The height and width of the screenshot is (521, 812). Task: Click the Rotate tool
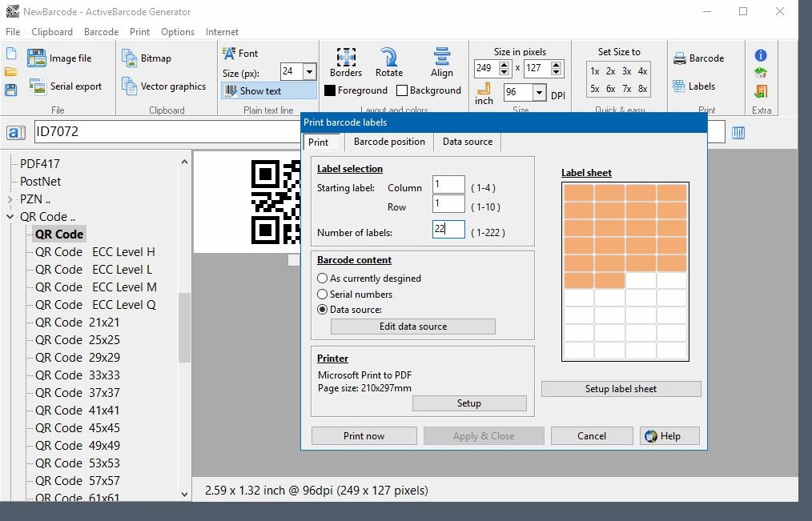point(389,63)
